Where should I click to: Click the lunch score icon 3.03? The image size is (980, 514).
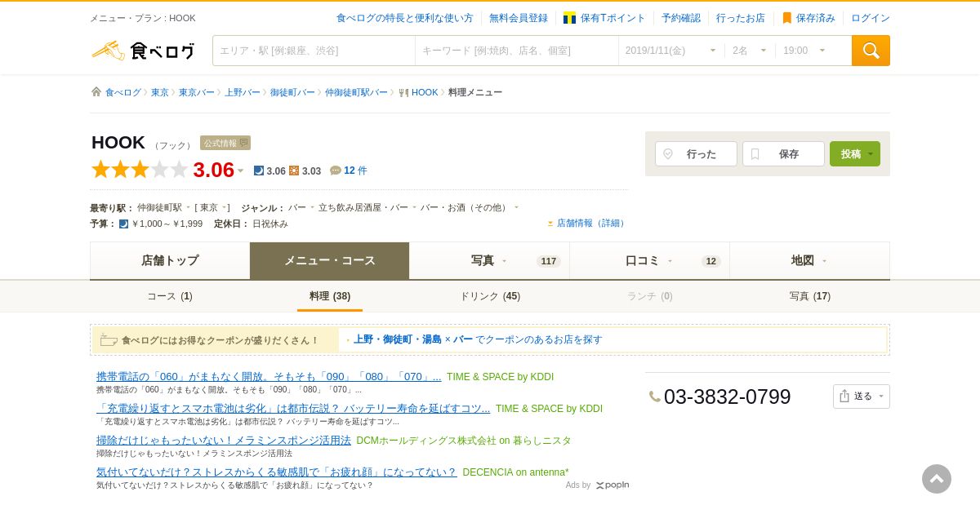click(x=294, y=171)
